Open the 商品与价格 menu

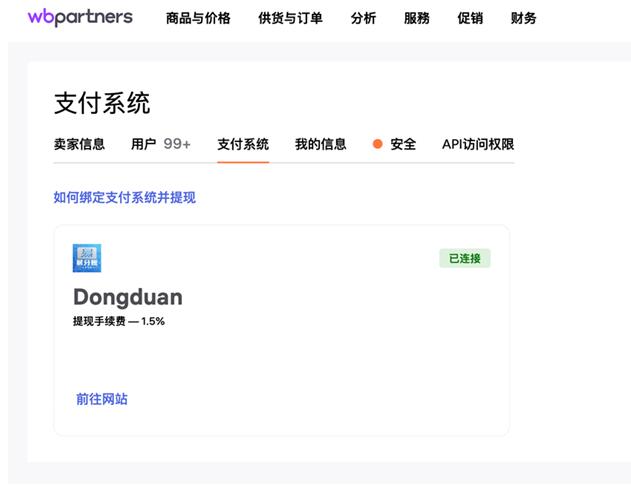(198, 18)
